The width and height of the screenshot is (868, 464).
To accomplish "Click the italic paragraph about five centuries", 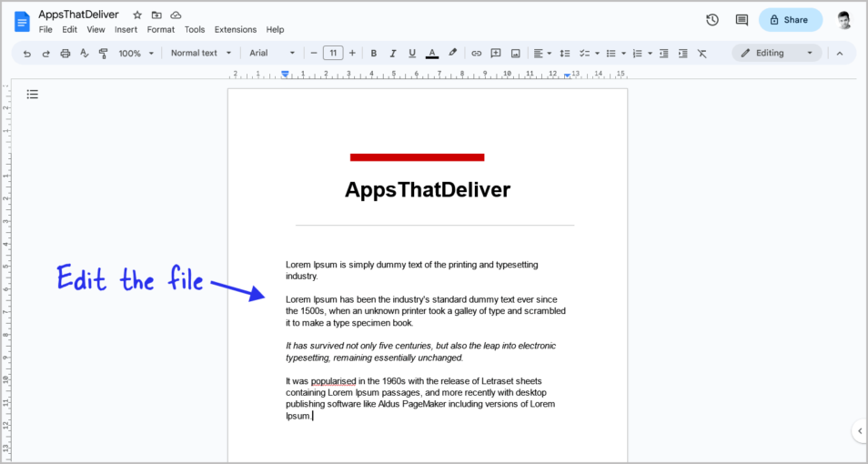I will [420, 351].
